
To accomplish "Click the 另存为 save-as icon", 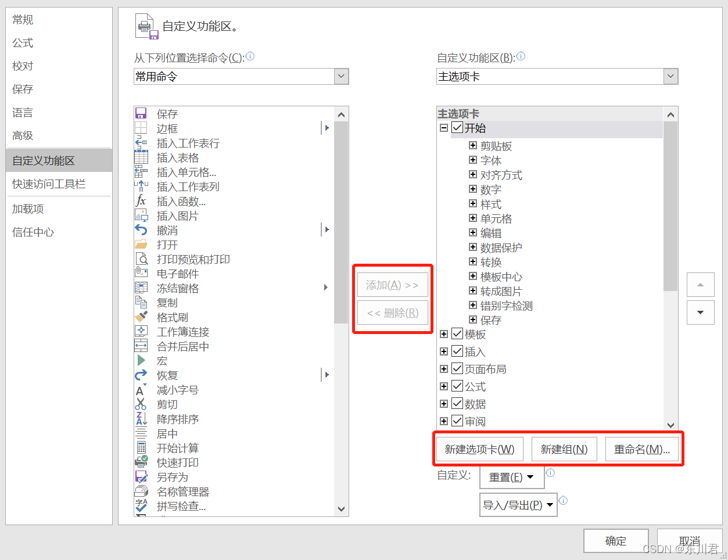I will pos(141,476).
